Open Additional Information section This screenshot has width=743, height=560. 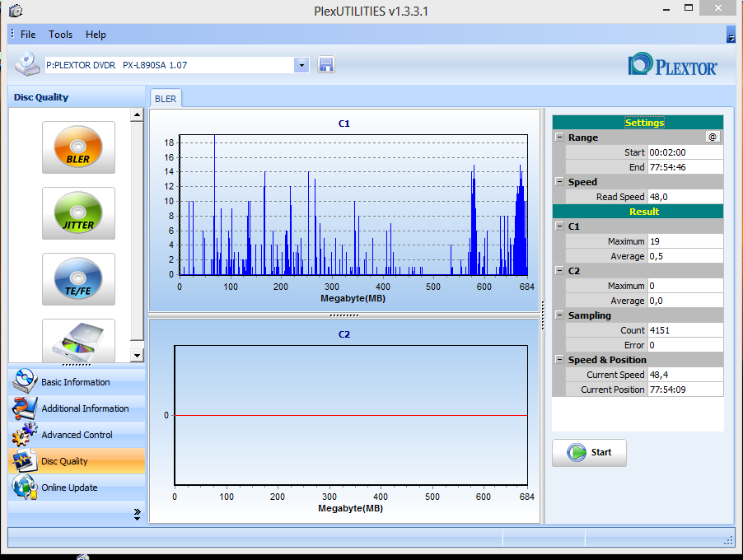pyautogui.click(x=77, y=408)
